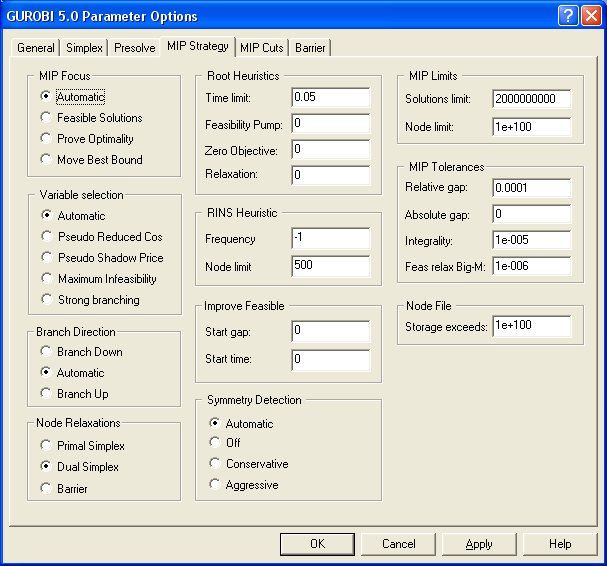Click the MIP Limits Node limit field
The height and width of the screenshot is (566, 607).
532,127
